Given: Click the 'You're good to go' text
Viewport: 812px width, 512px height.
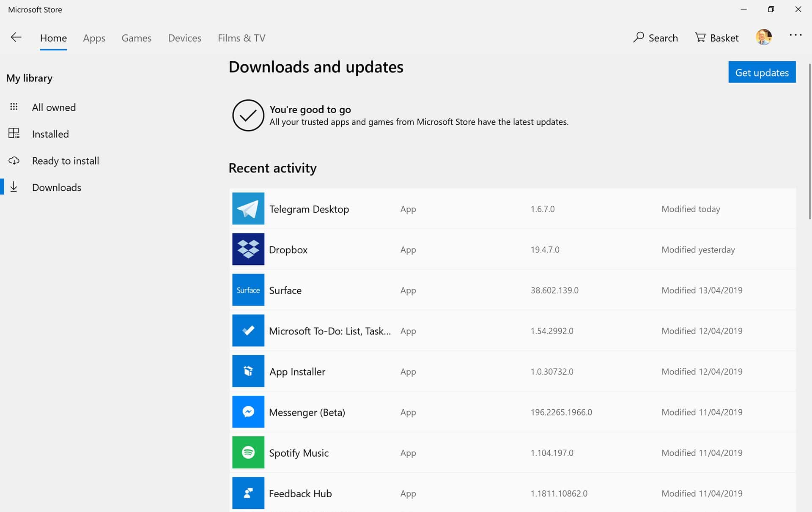Looking at the screenshot, I should (310, 110).
